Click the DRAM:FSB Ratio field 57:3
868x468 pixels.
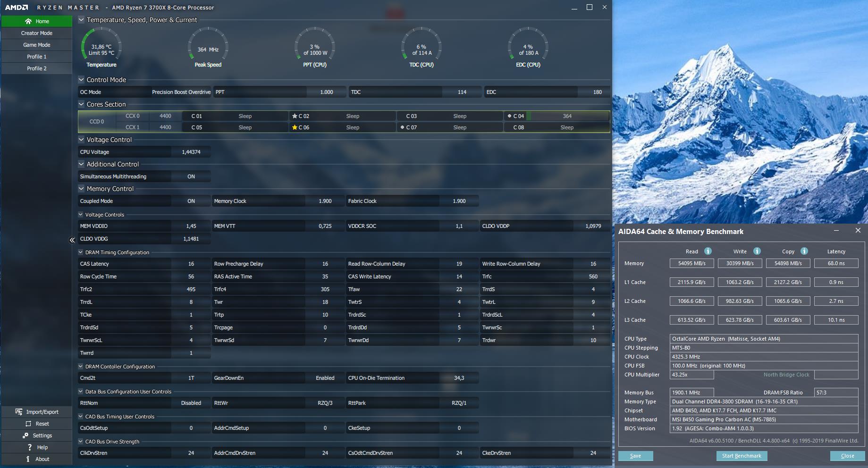tap(836, 393)
